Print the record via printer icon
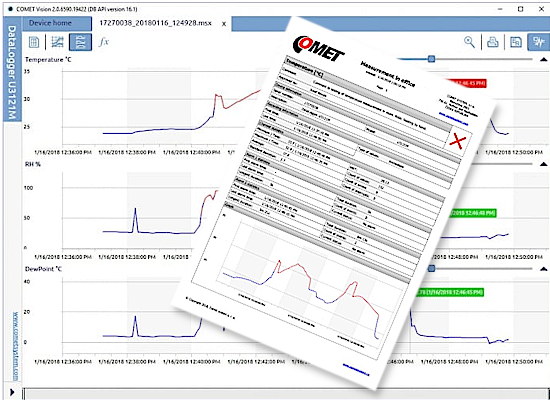 [493, 42]
